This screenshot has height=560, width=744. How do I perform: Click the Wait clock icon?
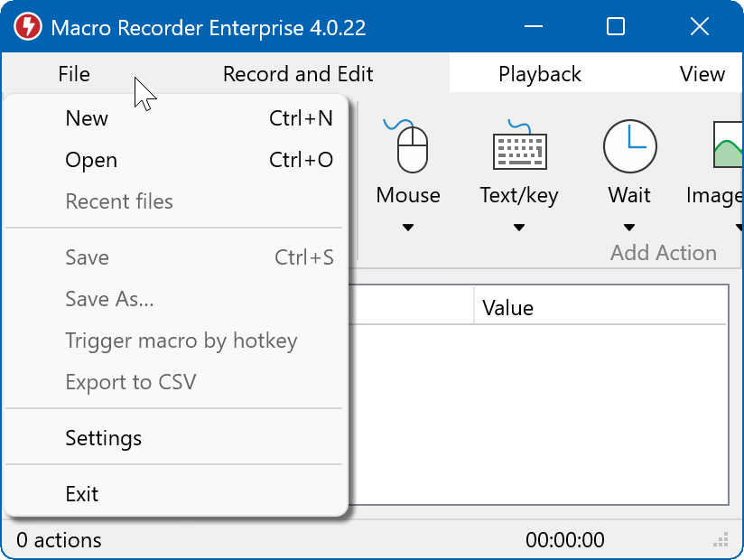629,145
